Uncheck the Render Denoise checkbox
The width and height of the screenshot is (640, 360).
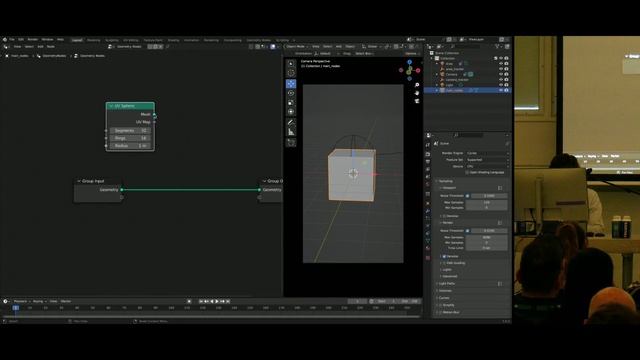coord(444,256)
